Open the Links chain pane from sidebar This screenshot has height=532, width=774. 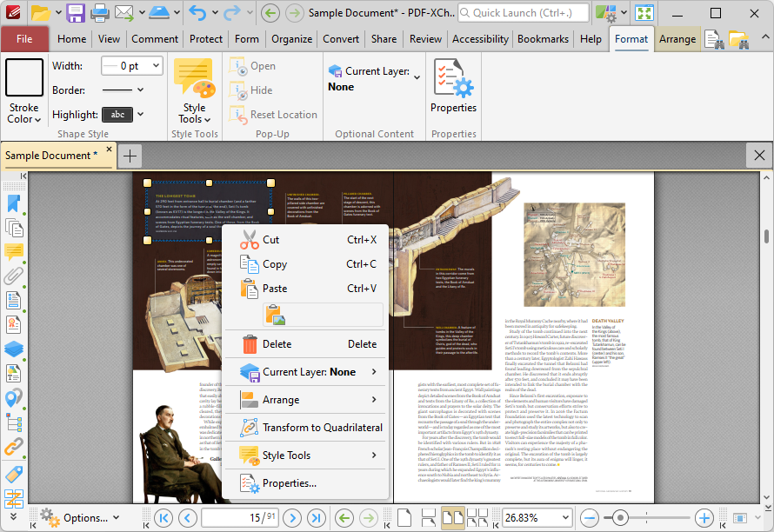13,447
